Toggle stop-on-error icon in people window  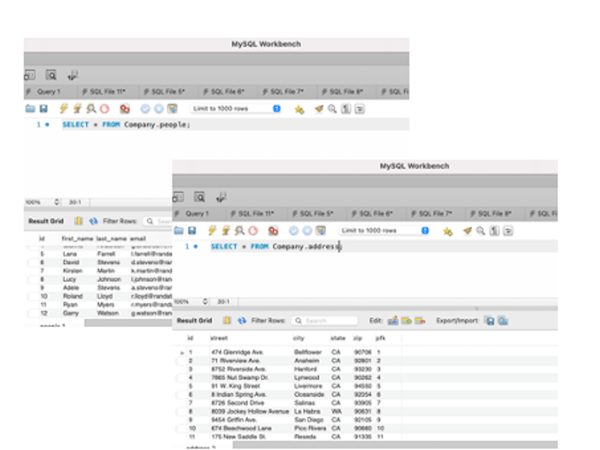point(125,109)
